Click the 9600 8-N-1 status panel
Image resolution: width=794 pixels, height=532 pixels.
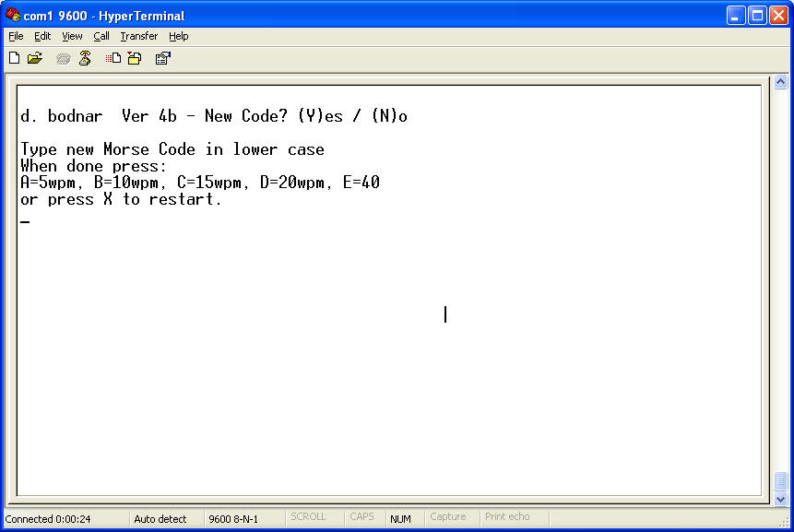234,519
